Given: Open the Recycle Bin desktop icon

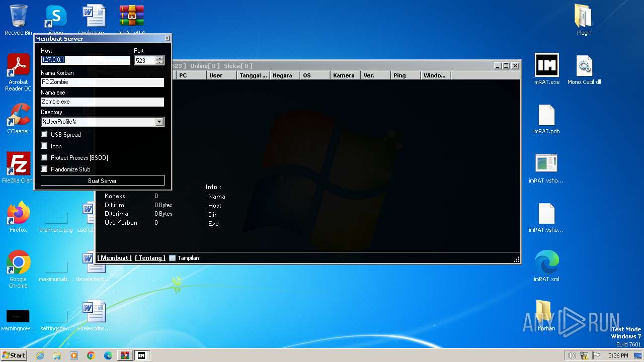Looking at the screenshot, I should (18, 20).
